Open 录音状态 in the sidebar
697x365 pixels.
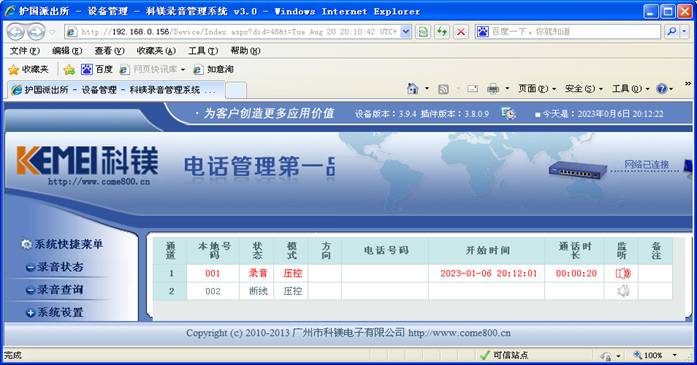55,267
